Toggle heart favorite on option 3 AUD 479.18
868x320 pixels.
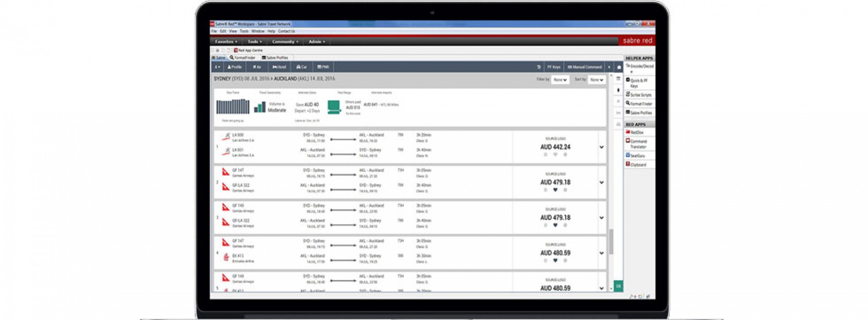click(555, 225)
